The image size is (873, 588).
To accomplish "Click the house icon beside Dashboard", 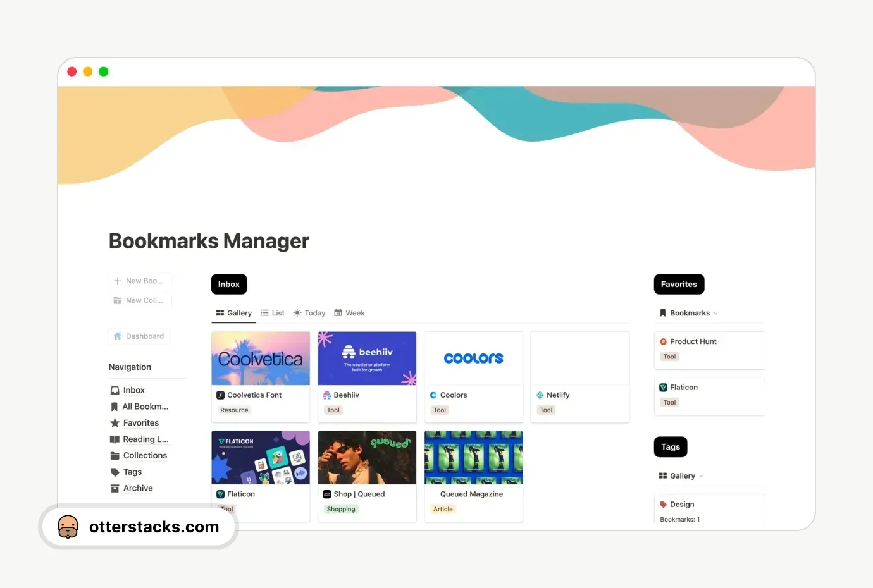I will 117,336.
